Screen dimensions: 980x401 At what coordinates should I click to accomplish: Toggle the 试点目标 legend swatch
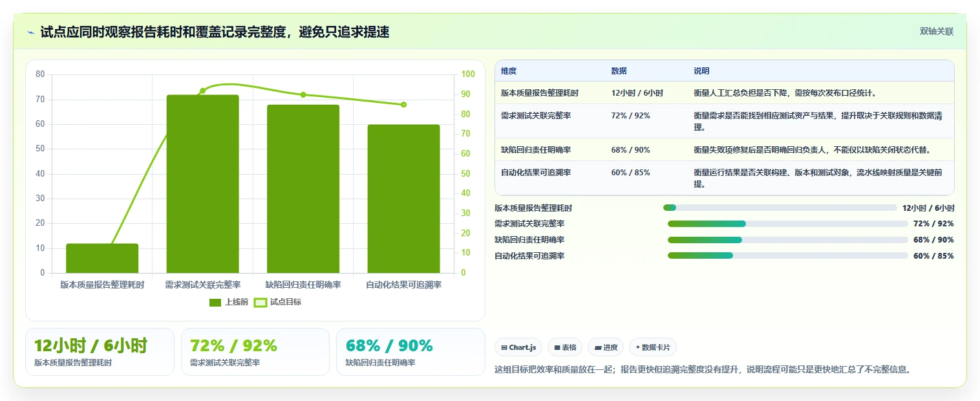tap(261, 302)
